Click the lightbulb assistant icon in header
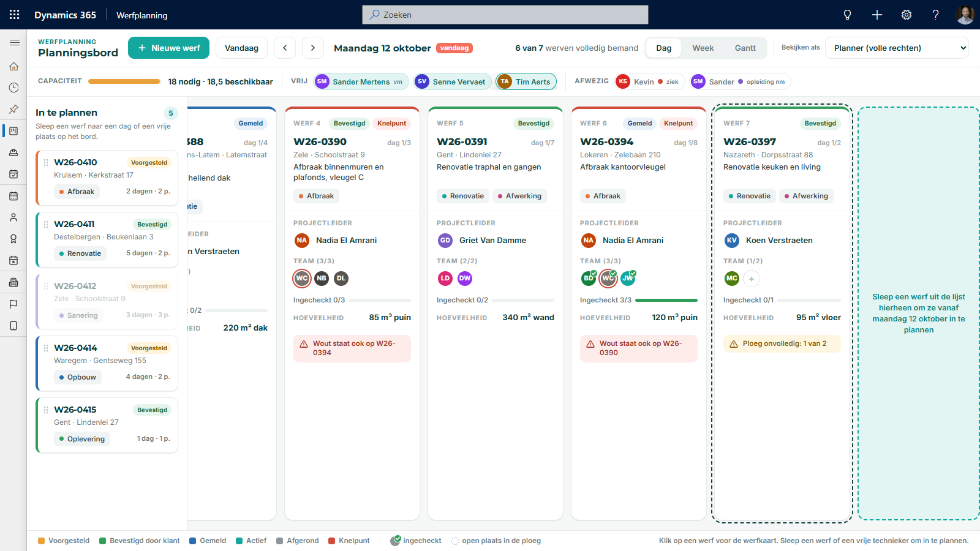 coord(848,15)
